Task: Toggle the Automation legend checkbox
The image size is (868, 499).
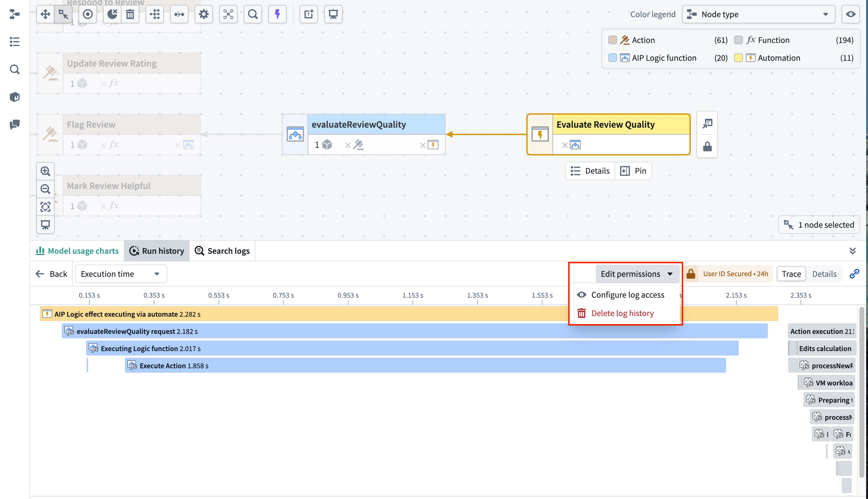Action: (738, 58)
